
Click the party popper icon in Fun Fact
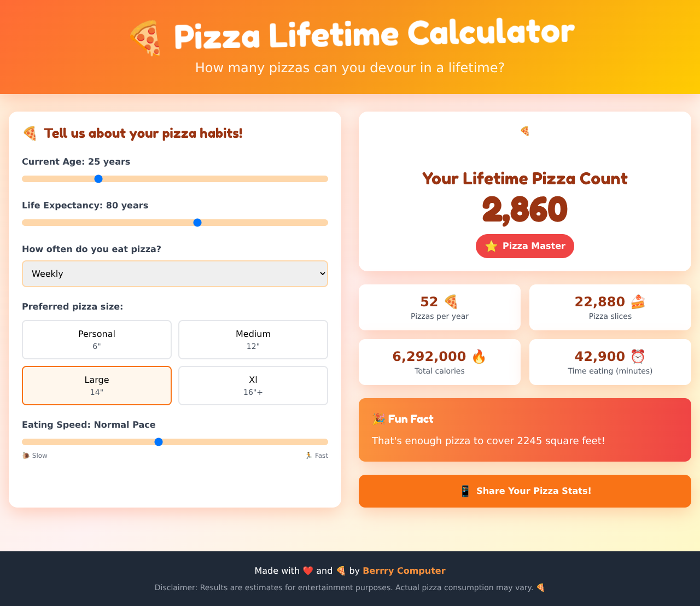tap(378, 419)
